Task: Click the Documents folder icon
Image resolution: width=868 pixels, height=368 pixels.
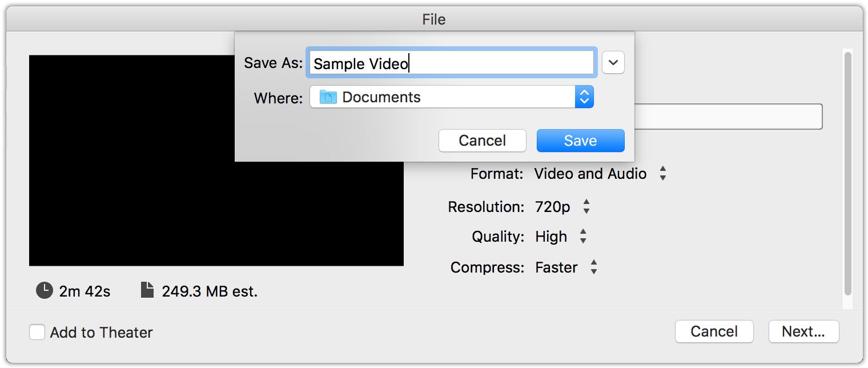Action: [328, 97]
